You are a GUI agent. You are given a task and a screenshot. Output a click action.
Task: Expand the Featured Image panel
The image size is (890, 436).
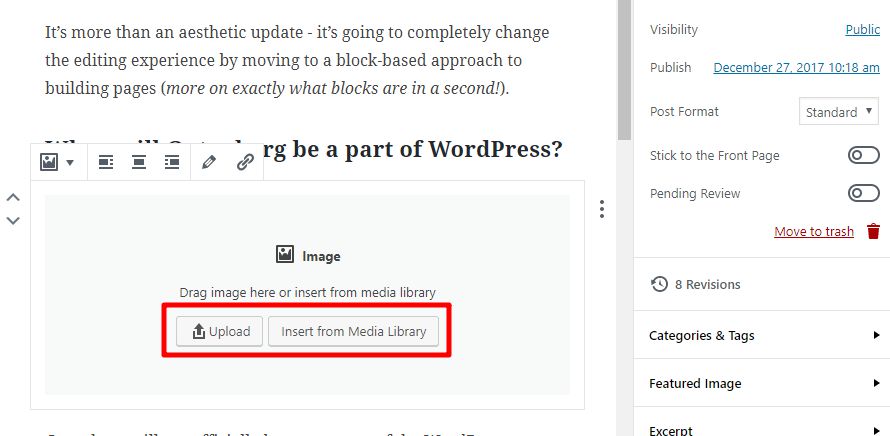click(762, 383)
